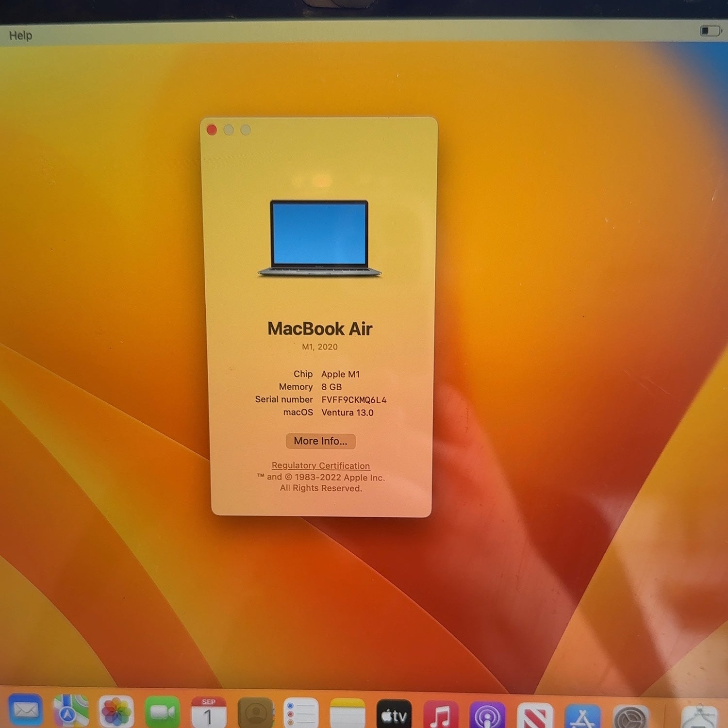Viewport: 728px width, 728px height.
Task: Open the Help menu
Action: [20, 35]
